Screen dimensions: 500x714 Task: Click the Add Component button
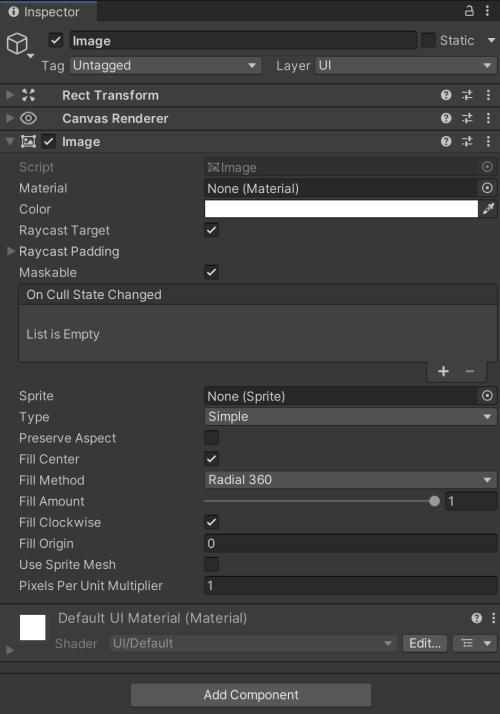pos(251,695)
